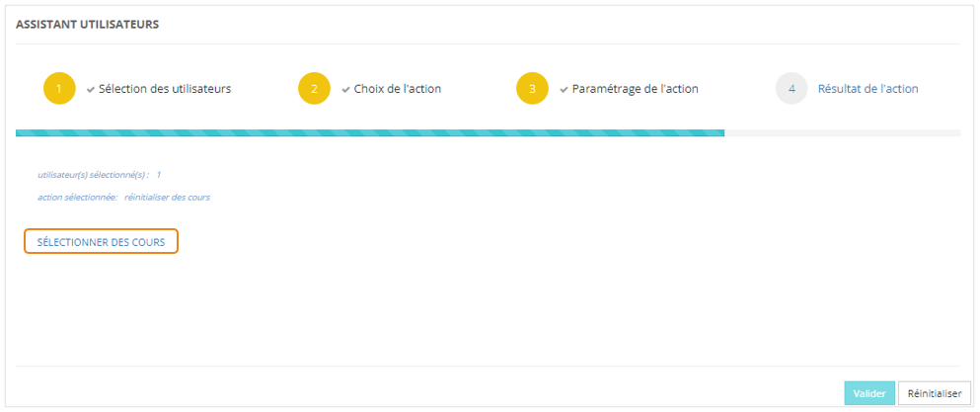Click checkmark beside Paramétrage de l'action
The image size is (980, 412).
(x=564, y=89)
